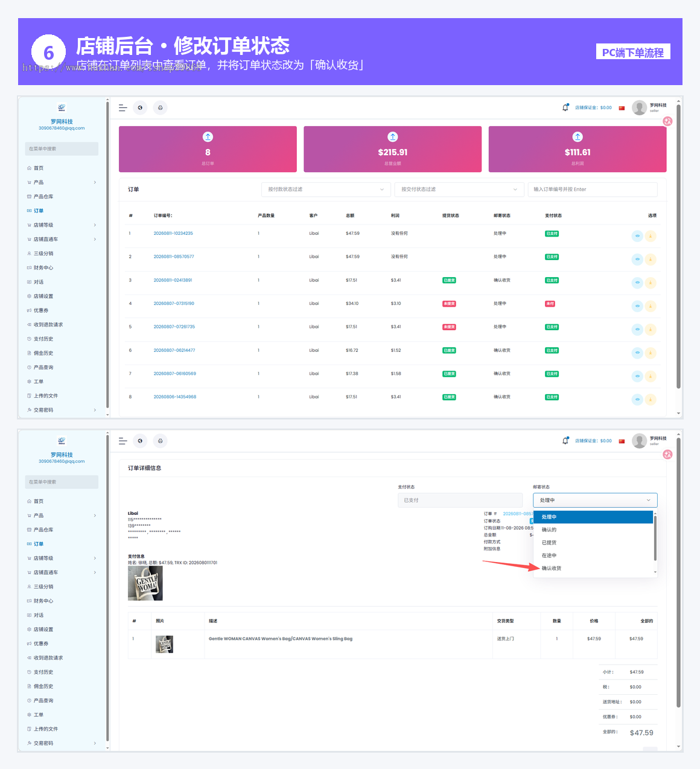This screenshot has width=700, height=769.
Task: Open 收到退款请求 in the order details sidebar
Action: [48, 658]
